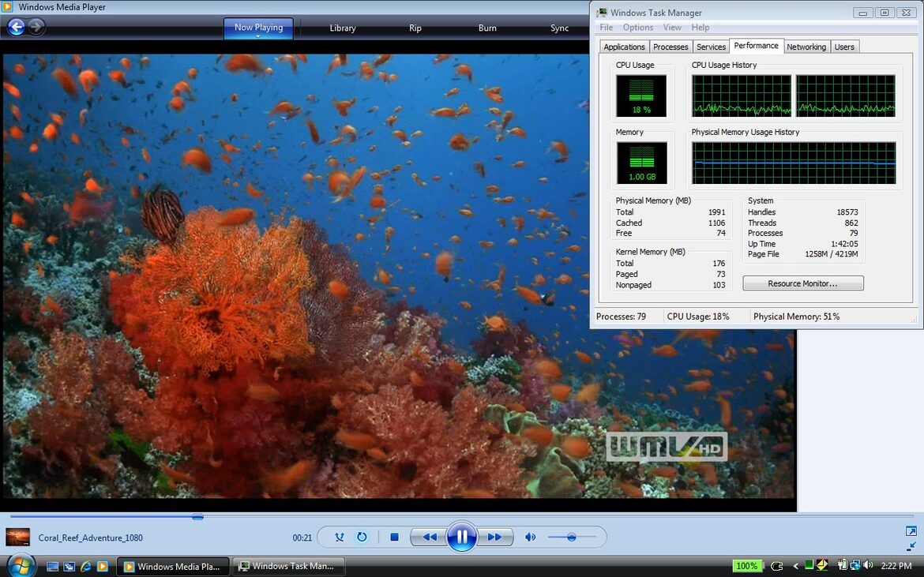Click the seek bar position handle
Image resolution: width=924 pixels, height=577 pixels.
[x=198, y=517]
